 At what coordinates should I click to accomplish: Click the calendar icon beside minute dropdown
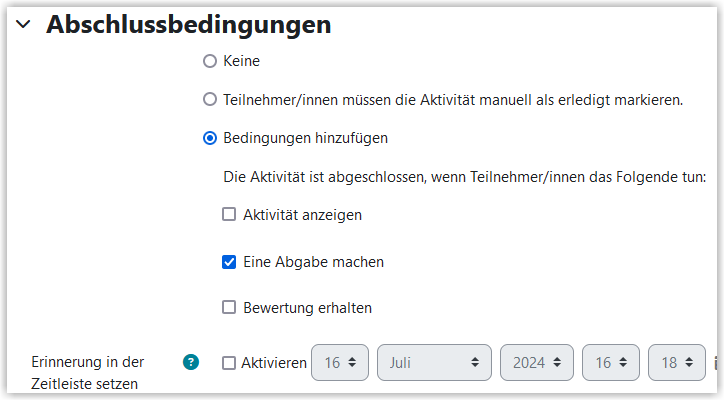(716, 363)
